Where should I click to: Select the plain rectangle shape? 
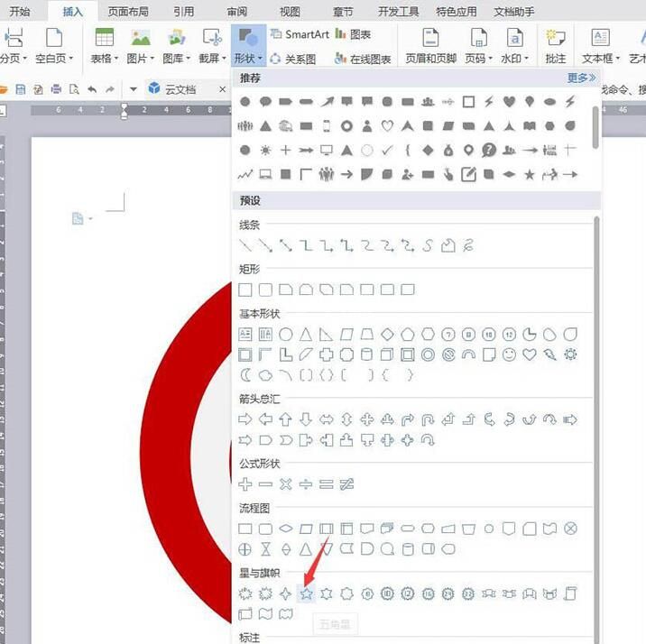pyautogui.click(x=245, y=290)
